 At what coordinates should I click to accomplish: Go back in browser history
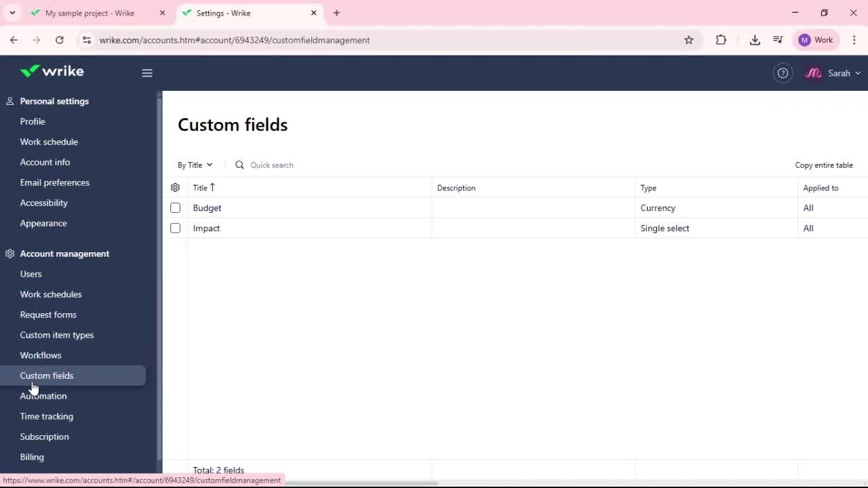14,40
